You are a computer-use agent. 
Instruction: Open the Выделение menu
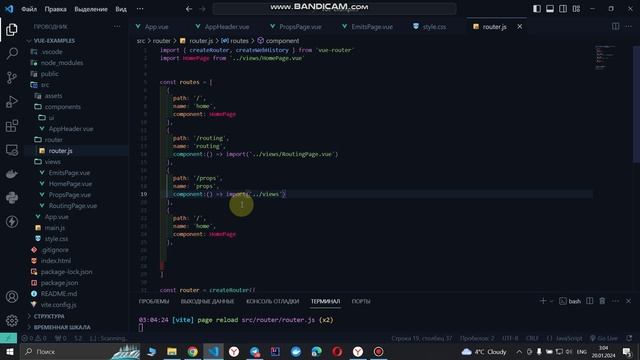pyautogui.click(x=91, y=9)
